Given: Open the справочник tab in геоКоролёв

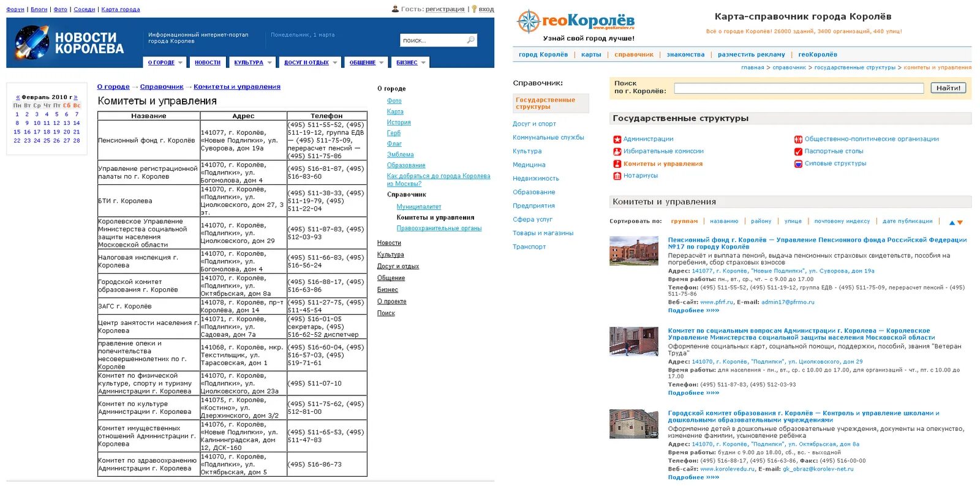Looking at the screenshot, I should (x=634, y=54).
